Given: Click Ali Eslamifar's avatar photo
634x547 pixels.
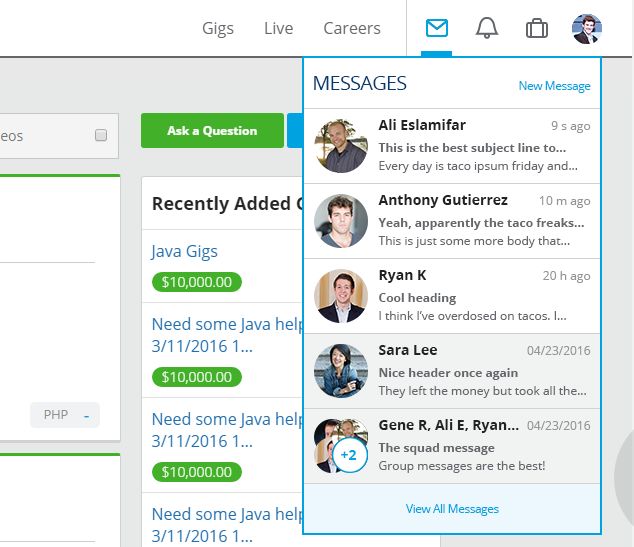Looking at the screenshot, I should (341, 146).
